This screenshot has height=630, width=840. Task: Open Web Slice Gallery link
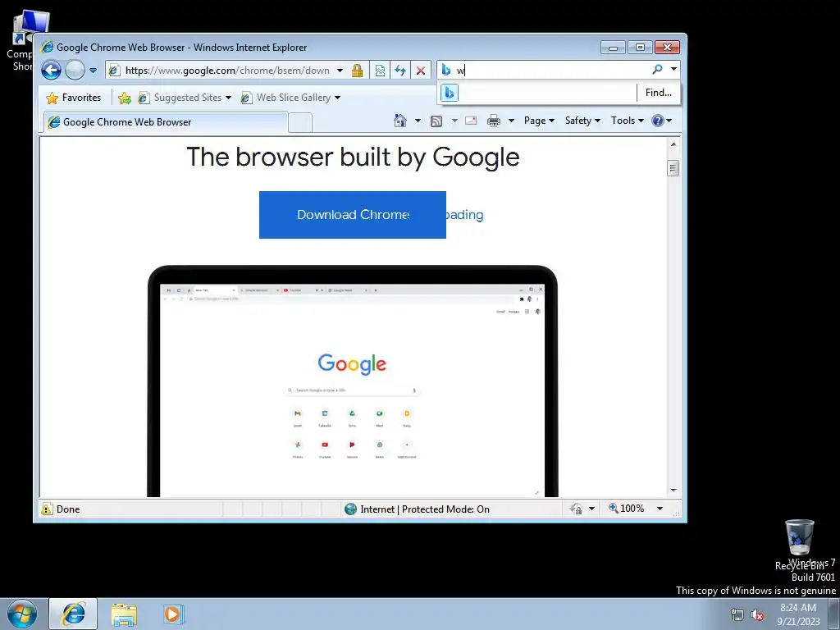pos(285,98)
